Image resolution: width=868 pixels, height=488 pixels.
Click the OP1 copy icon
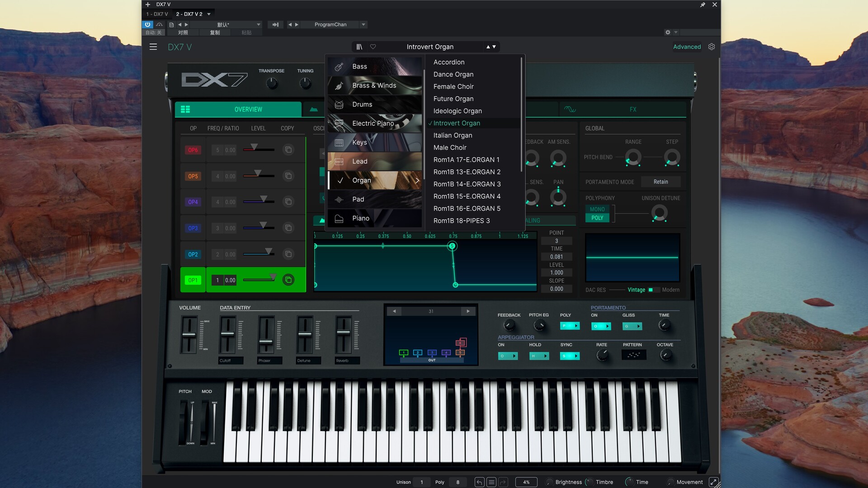pyautogui.click(x=288, y=280)
